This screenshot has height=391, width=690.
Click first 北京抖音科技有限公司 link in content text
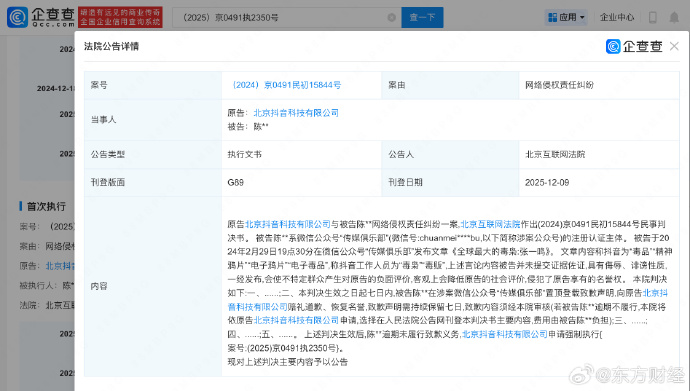click(x=287, y=224)
